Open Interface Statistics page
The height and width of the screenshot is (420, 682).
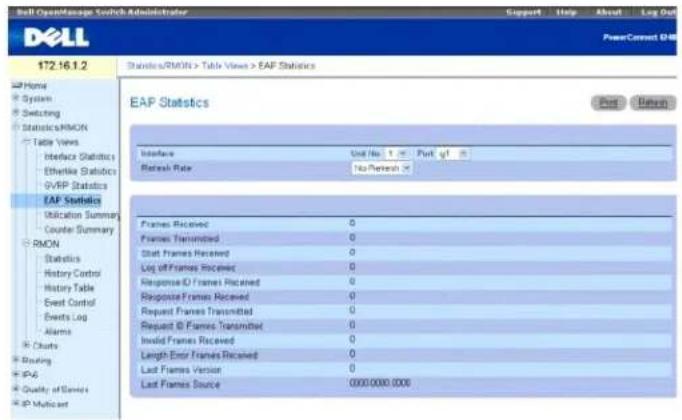(80, 157)
